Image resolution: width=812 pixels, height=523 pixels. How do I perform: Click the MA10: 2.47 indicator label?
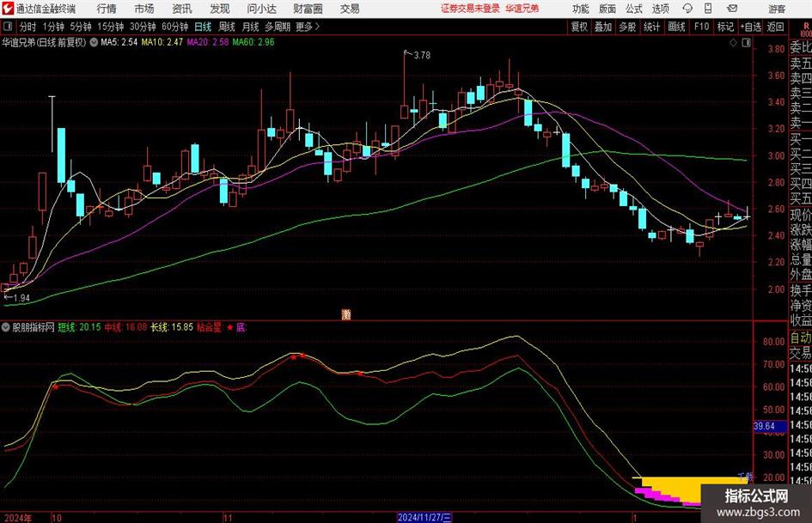[x=162, y=42]
